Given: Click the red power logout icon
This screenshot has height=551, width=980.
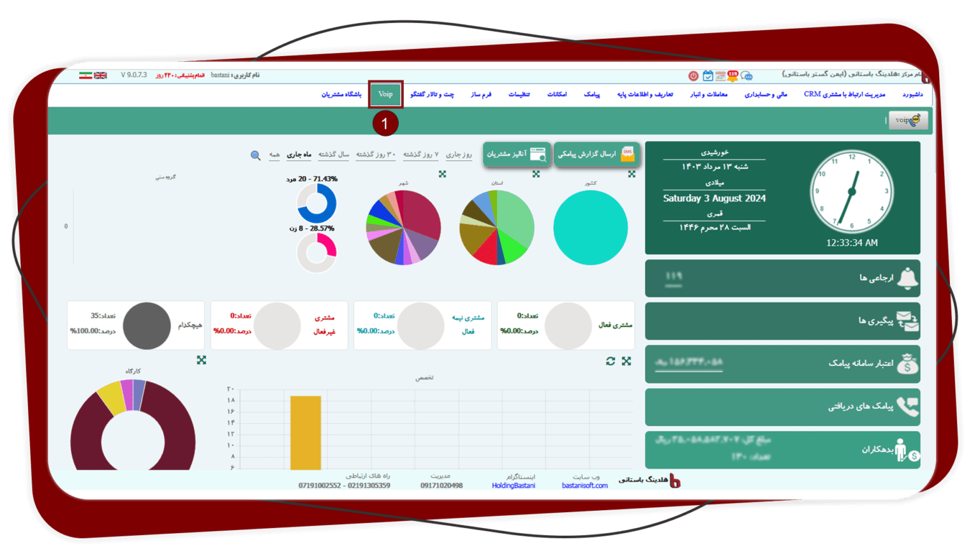Looking at the screenshot, I should (x=693, y=76).
